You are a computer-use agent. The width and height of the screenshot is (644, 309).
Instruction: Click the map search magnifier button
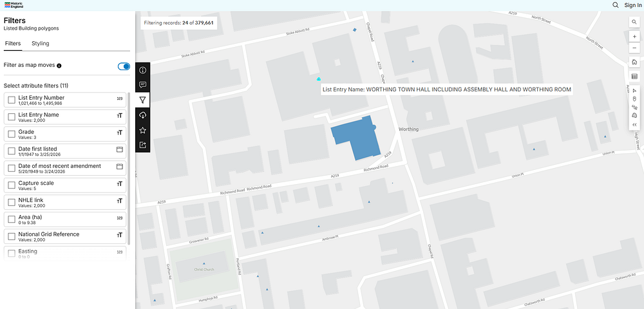coord(634,22)
